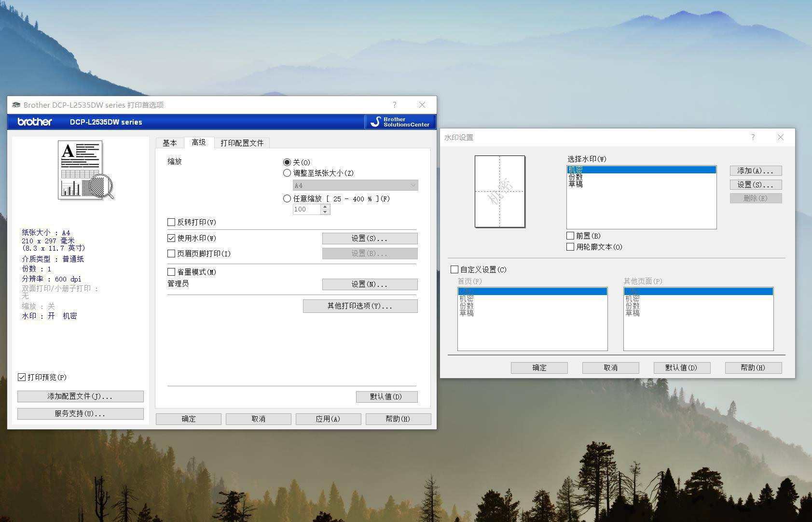Click the print preview page thumbnail
Screen dimensions: 812x522
[x=81, y=169]
